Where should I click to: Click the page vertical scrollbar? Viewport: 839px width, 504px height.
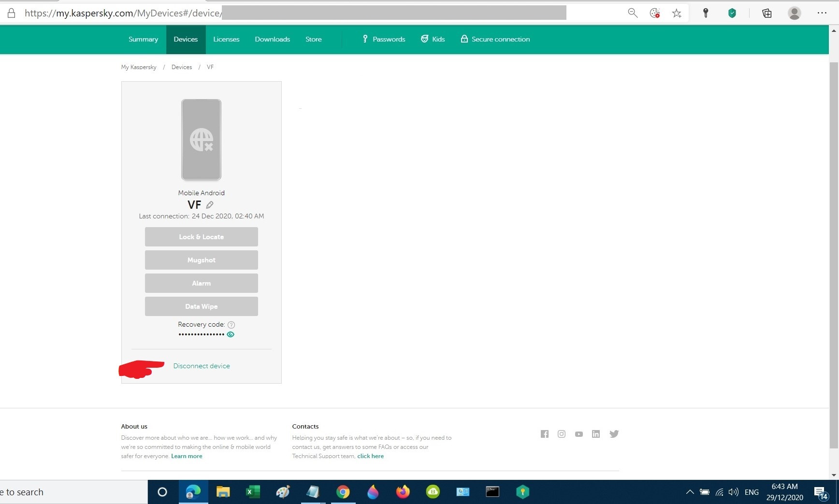[834, 255]
